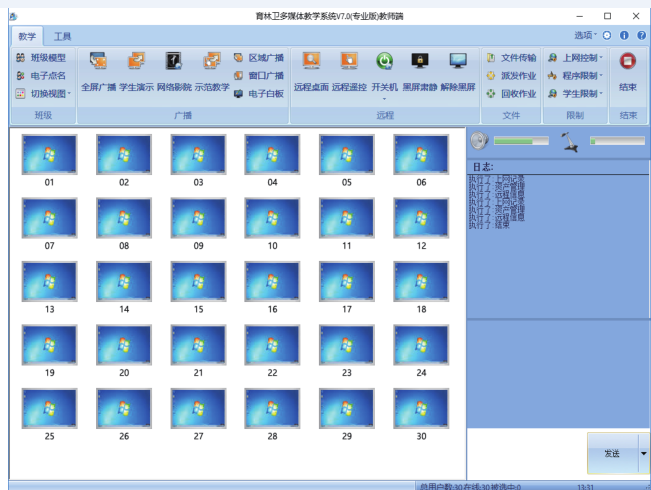Start 示范教学 demonstration teaching

212,71
